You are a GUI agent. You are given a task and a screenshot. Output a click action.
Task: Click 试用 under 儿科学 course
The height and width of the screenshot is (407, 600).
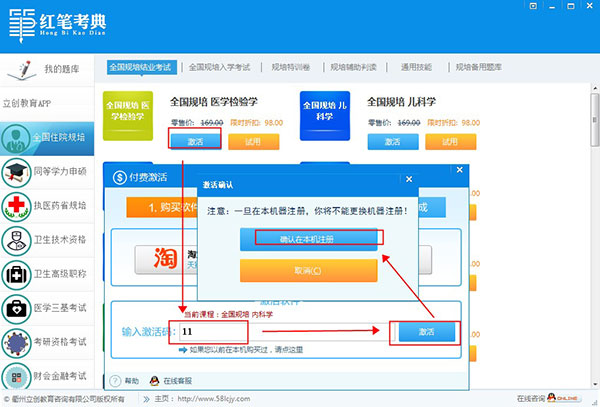point(451,142)
